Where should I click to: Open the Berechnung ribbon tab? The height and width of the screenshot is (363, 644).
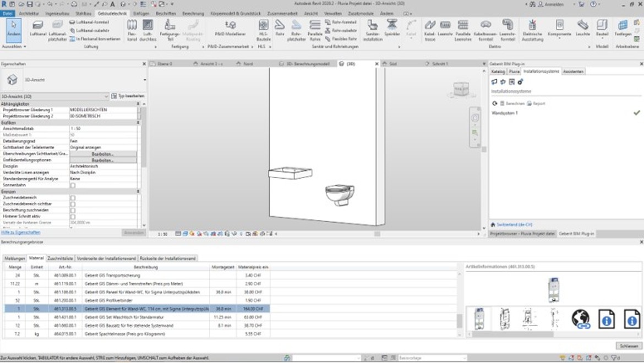click(193, 14)
